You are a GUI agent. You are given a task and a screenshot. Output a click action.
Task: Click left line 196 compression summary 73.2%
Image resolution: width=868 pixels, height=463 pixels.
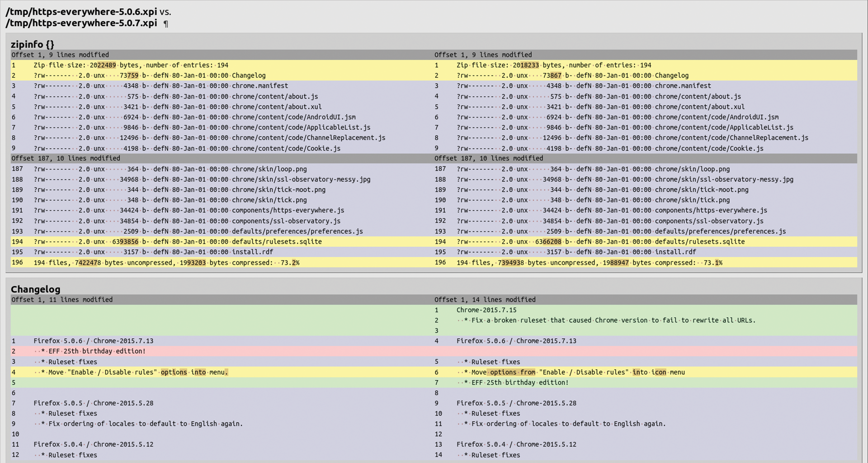coord(166,263)
